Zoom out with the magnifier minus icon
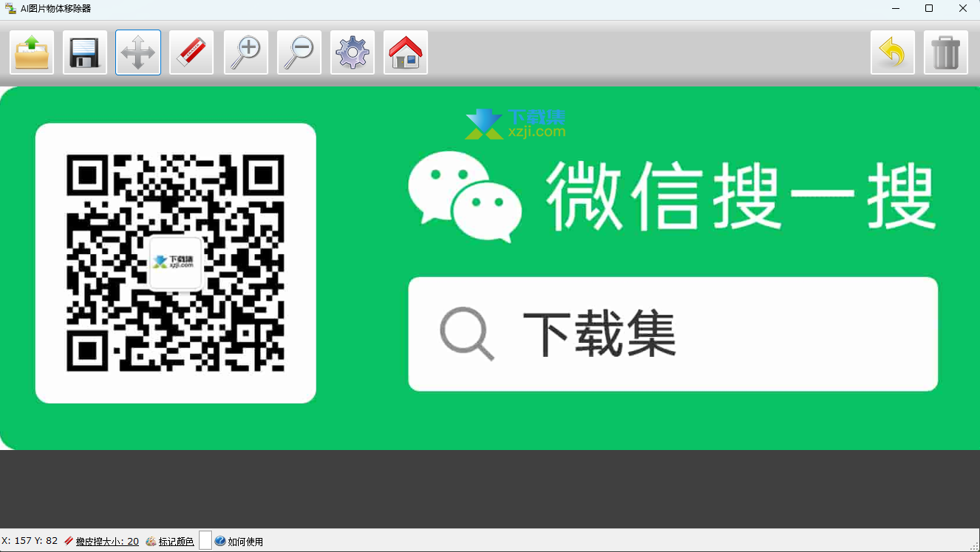Screen dimensions: 980x552 pos(299,52)
